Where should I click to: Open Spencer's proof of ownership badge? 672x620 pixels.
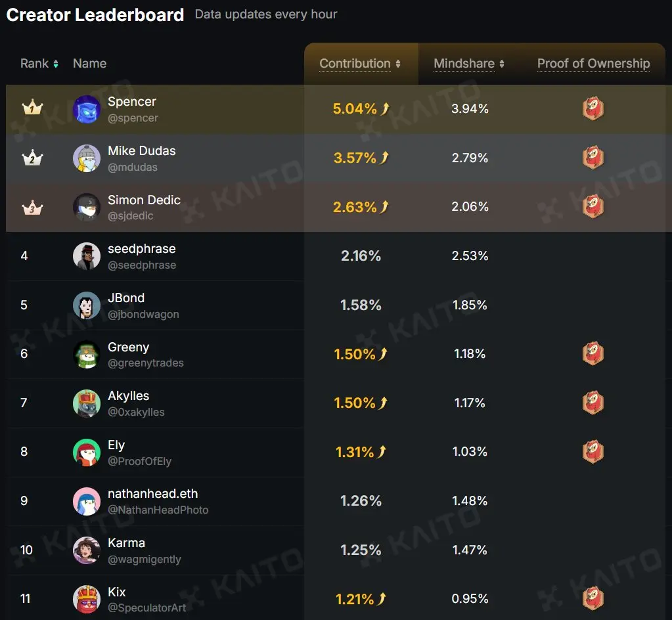(x=593, y=108)
